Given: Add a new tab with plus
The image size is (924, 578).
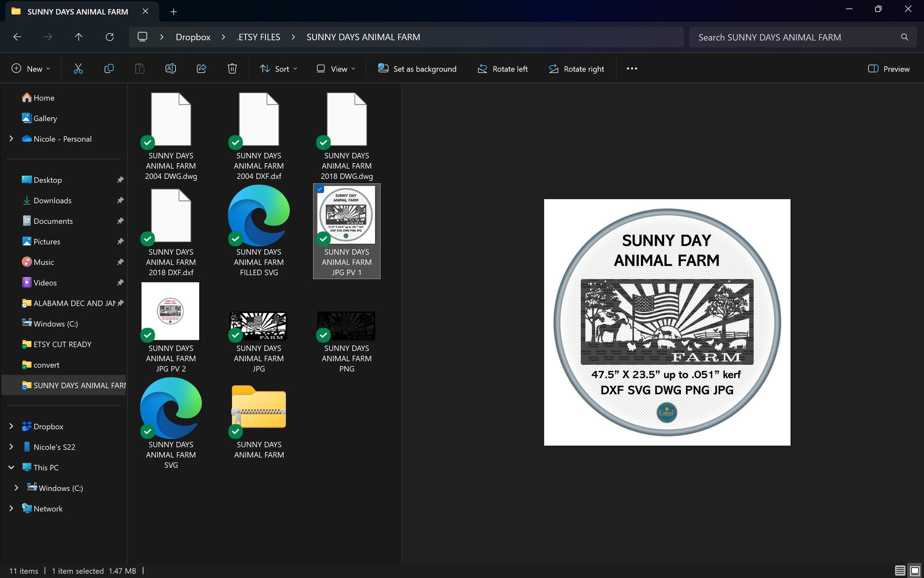Looking at the screenshot, I should pyautogui.click(x=173, y=12).
